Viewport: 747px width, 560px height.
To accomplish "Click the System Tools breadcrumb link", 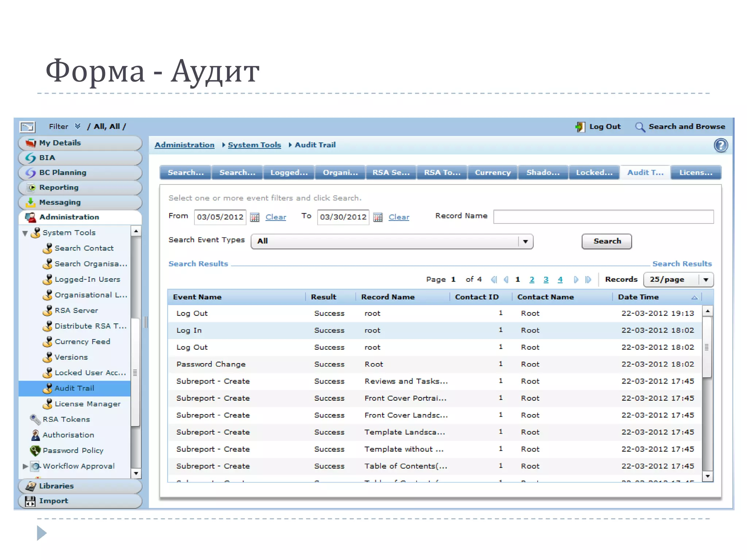I will pyautogui.click(x=254, y=145).
